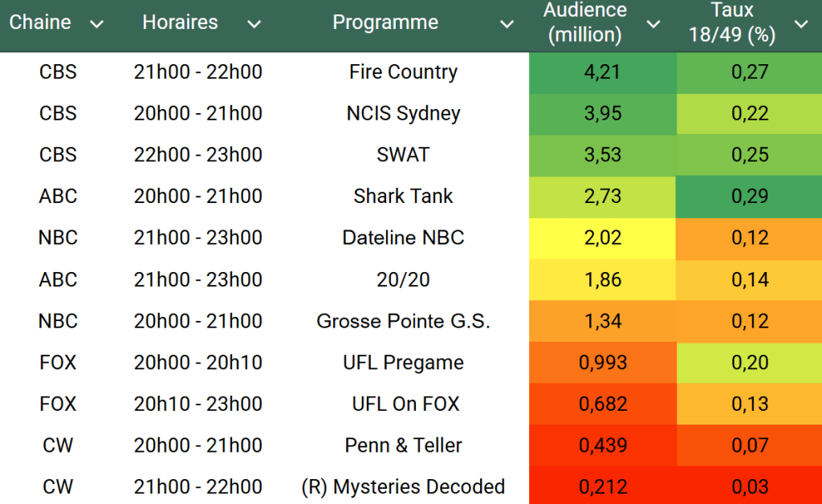Click the yellow 2,02 audience cell
Image resolution: width=822 pixels, height=504 pixels.
603,238
